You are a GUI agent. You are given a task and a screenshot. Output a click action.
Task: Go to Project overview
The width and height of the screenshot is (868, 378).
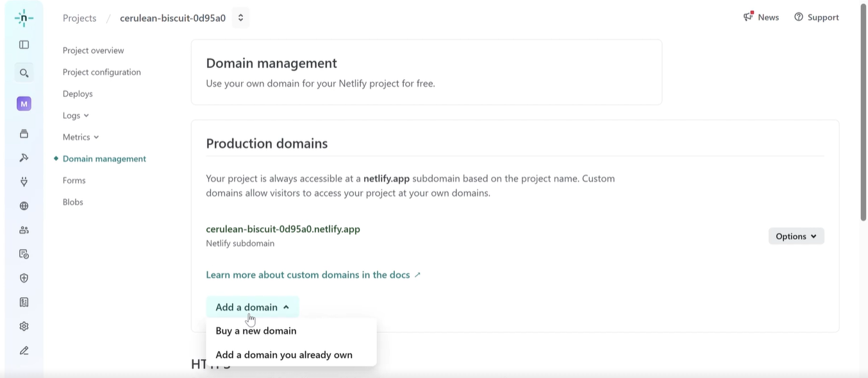click(94, 50)
